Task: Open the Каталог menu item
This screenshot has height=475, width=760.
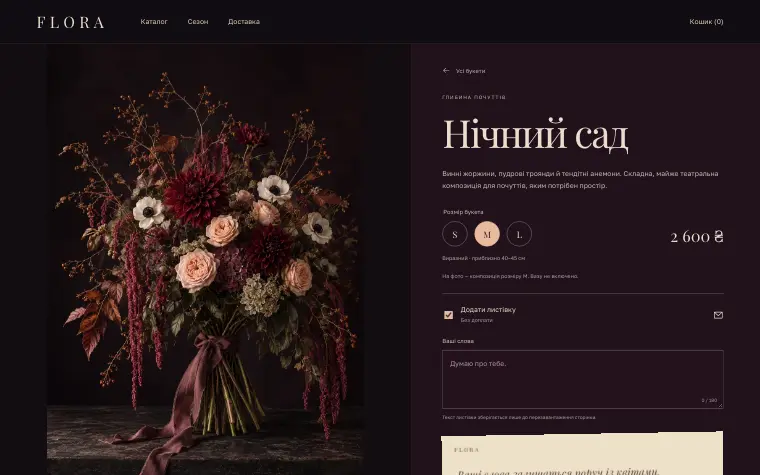Action: (x=154, y=22)
